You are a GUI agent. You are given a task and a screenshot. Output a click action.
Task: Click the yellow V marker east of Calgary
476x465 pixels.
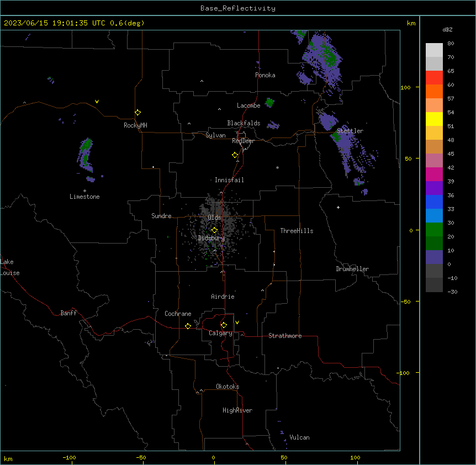click(237, 323)
